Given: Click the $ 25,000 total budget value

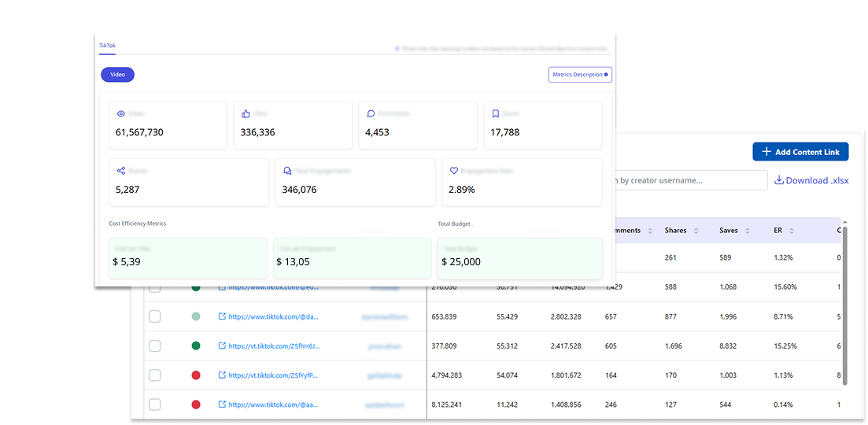Looking at the screenshot, I should (x=461, y=262).
